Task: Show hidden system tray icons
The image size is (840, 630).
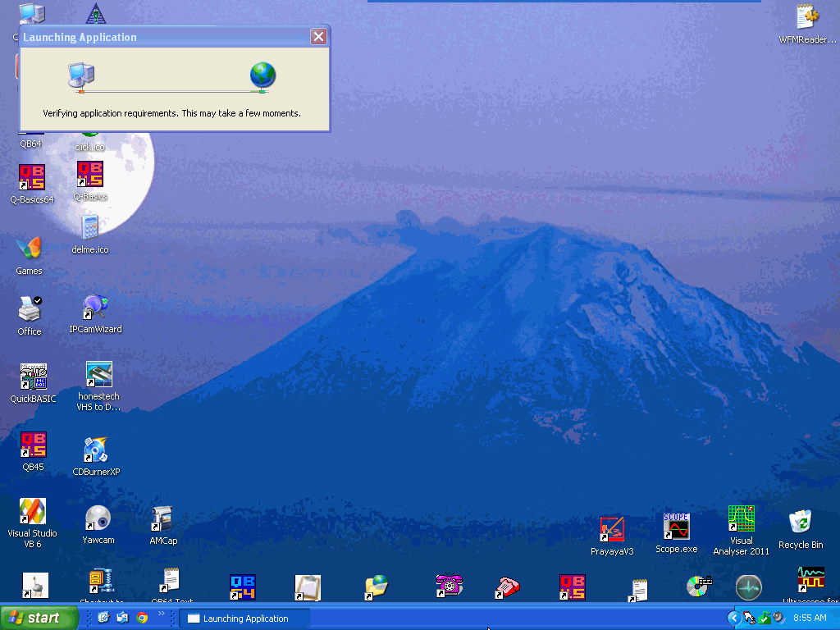Action: (x=733, y=618)
